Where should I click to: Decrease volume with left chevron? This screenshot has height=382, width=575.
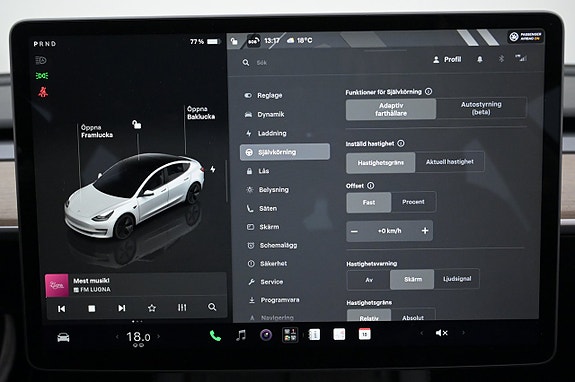coord(422,333)
